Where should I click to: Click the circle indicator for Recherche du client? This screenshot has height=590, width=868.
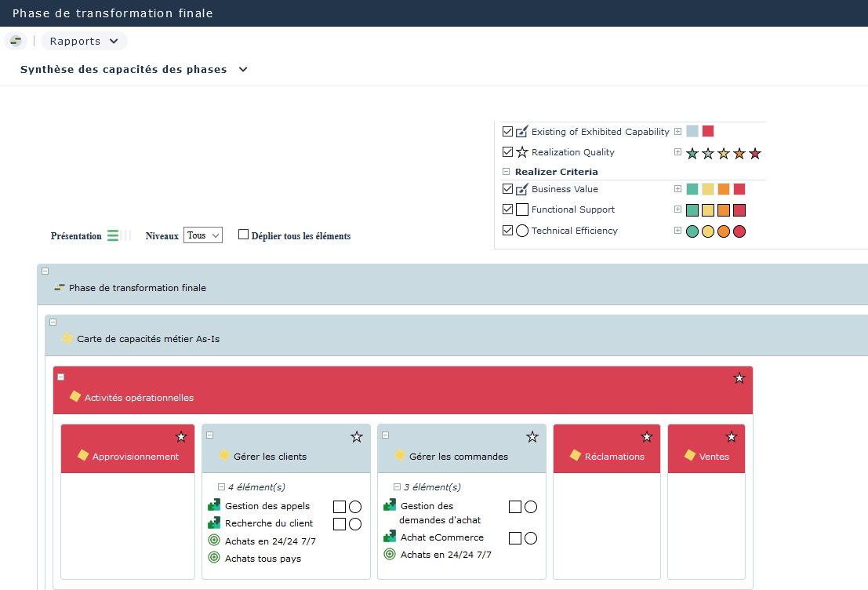click(x=355, y=524)
